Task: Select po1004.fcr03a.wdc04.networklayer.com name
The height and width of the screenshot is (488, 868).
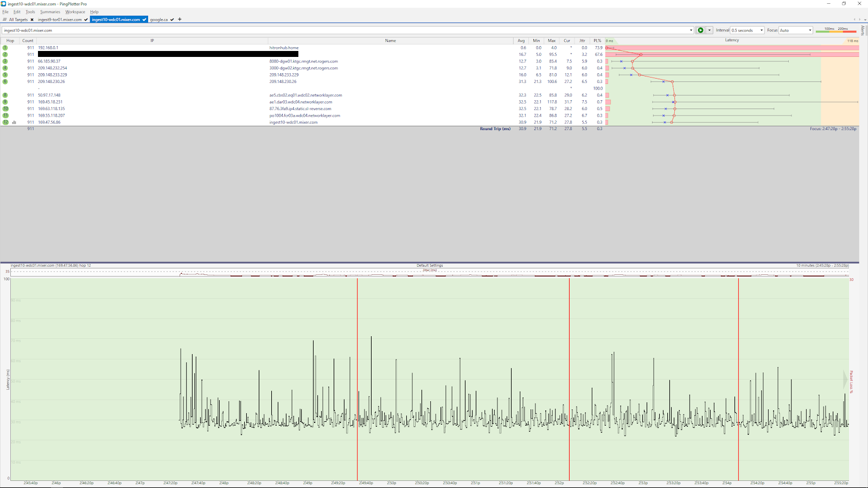Action: pos(305,115)
